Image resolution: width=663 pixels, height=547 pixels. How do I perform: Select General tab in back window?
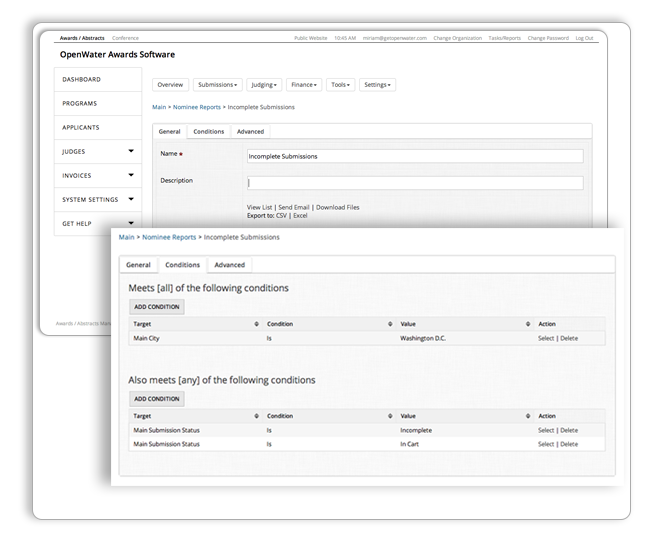170,131
